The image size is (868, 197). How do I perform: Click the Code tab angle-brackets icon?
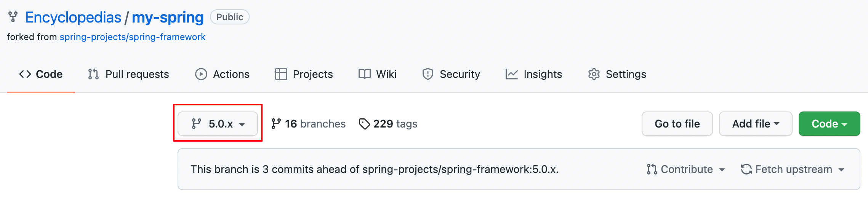tap(25, 74)
